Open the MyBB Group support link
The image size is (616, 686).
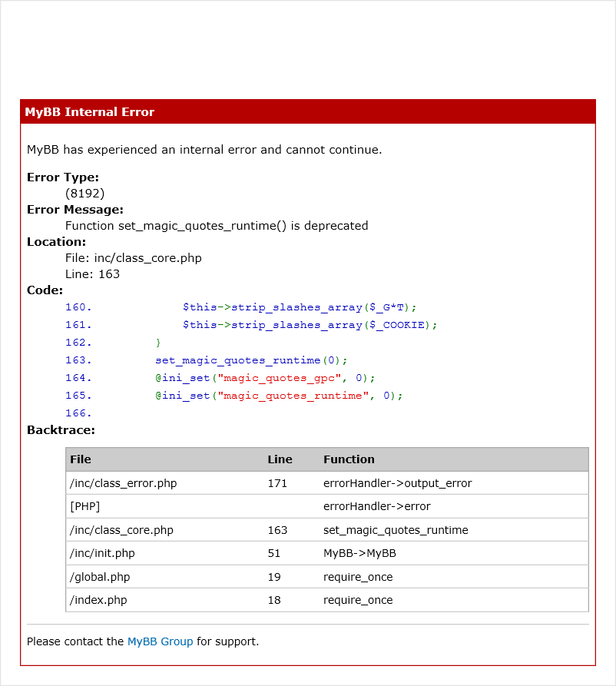[x=160, y=641]
